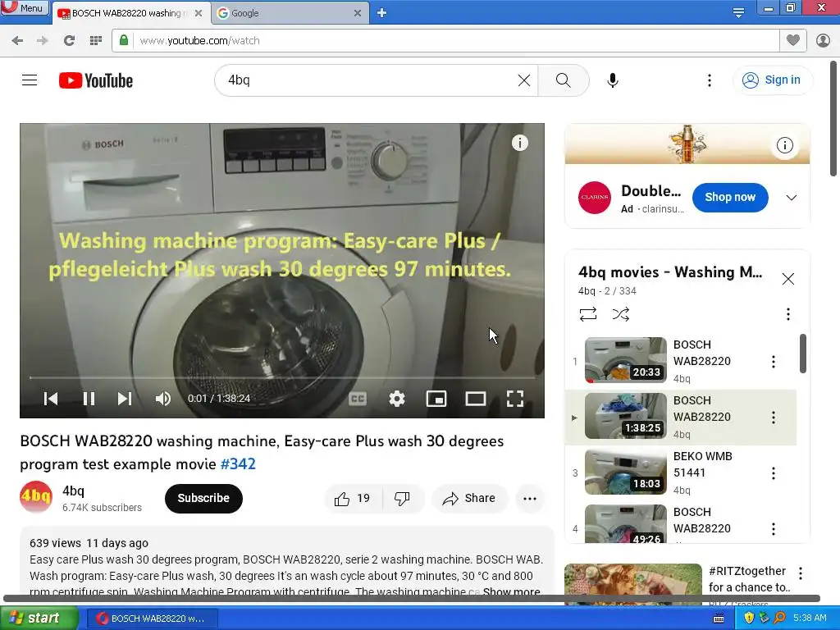Open ad info icon on Clarins banner
840x630 pixels.
click(x=785, y=145)
